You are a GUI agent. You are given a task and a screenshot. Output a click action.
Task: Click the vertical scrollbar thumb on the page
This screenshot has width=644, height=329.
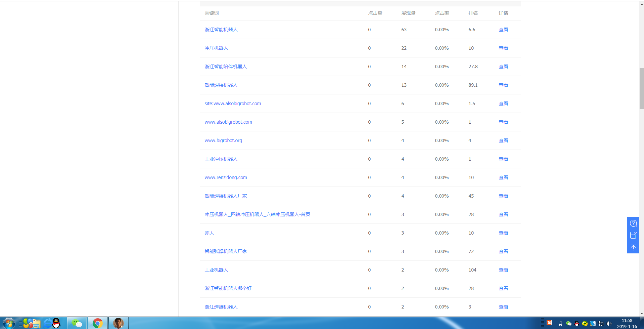642,89
